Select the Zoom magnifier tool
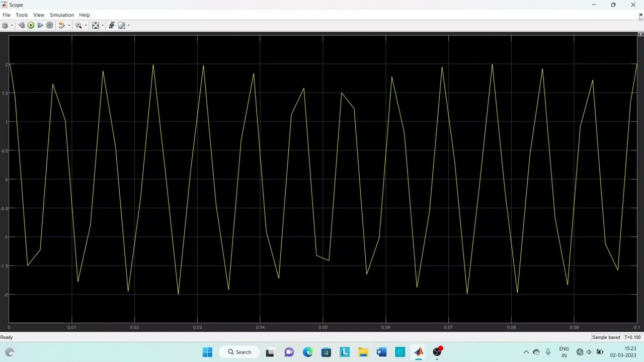Screen dimensions: 644x362 coord(78,25)
